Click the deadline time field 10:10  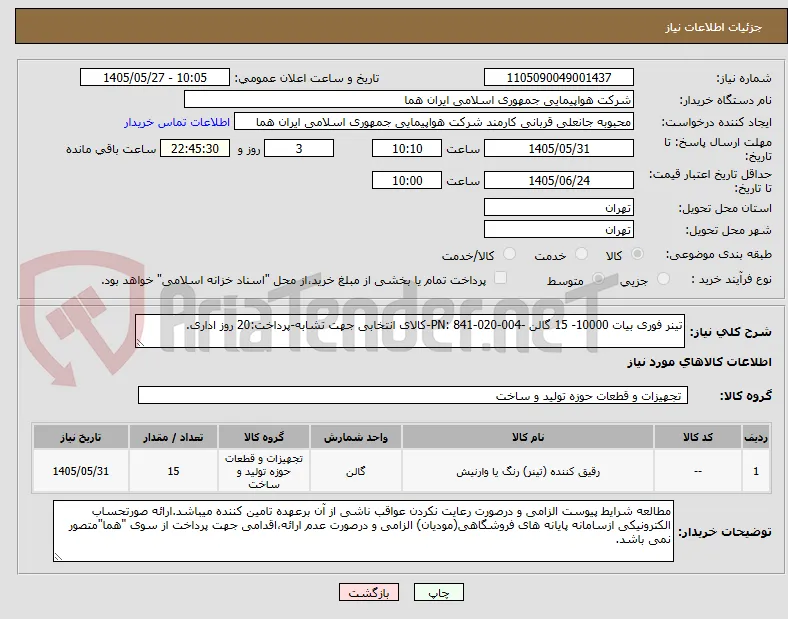click(407, 148)
